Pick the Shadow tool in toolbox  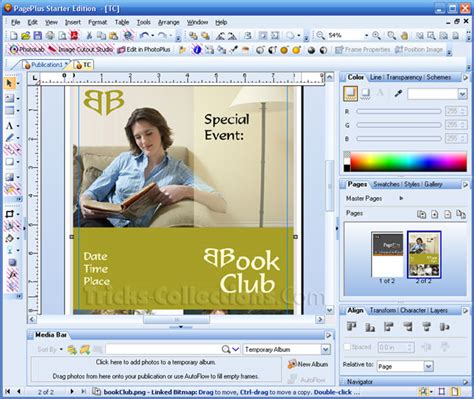12,262
